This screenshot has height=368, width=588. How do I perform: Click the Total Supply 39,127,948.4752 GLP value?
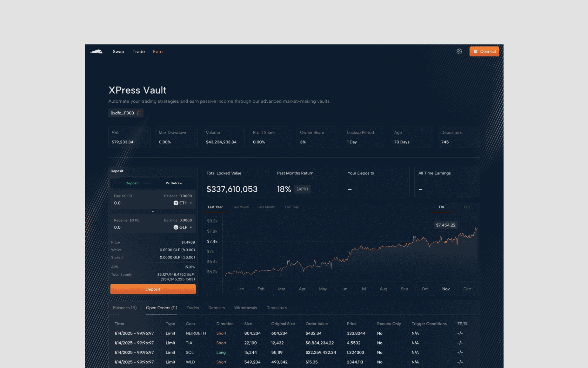click(176, 275)
